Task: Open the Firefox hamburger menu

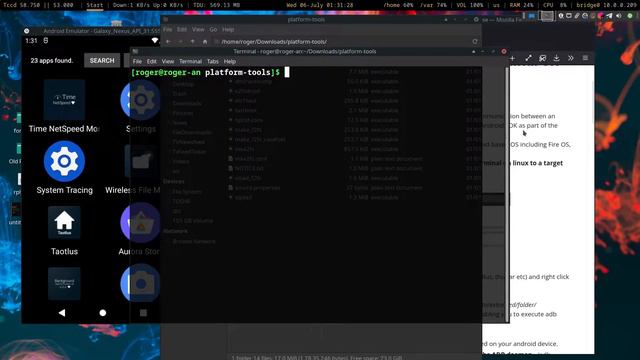Action: 585,58
